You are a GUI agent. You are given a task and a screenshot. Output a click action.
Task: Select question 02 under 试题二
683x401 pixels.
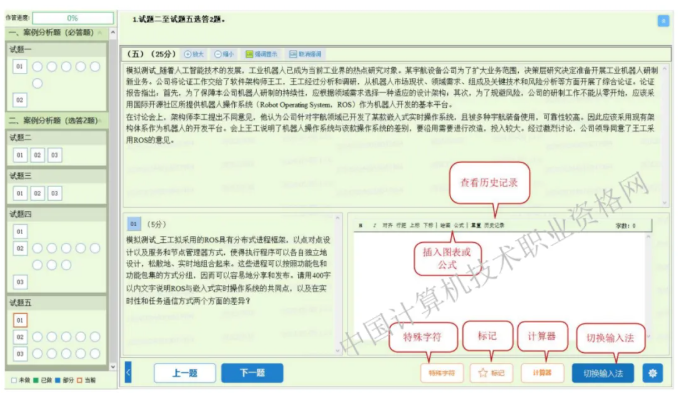tap(37, 155)
